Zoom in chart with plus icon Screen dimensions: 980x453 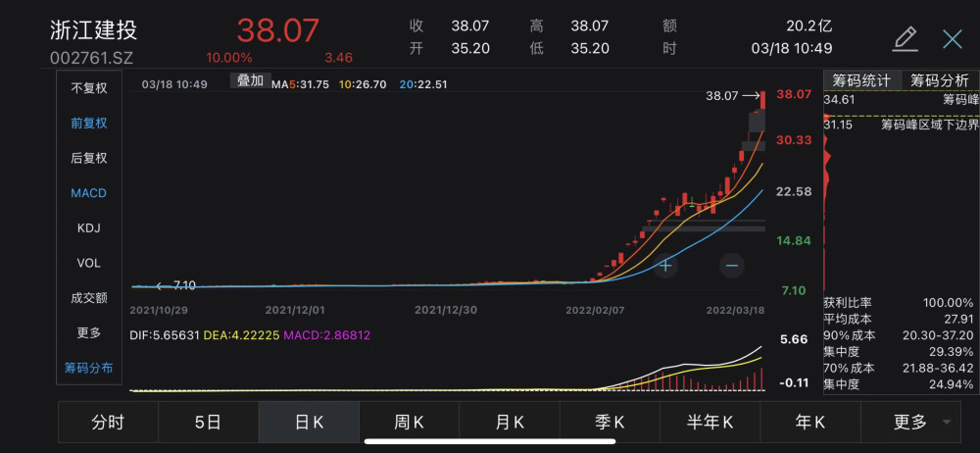click(665, 266)
